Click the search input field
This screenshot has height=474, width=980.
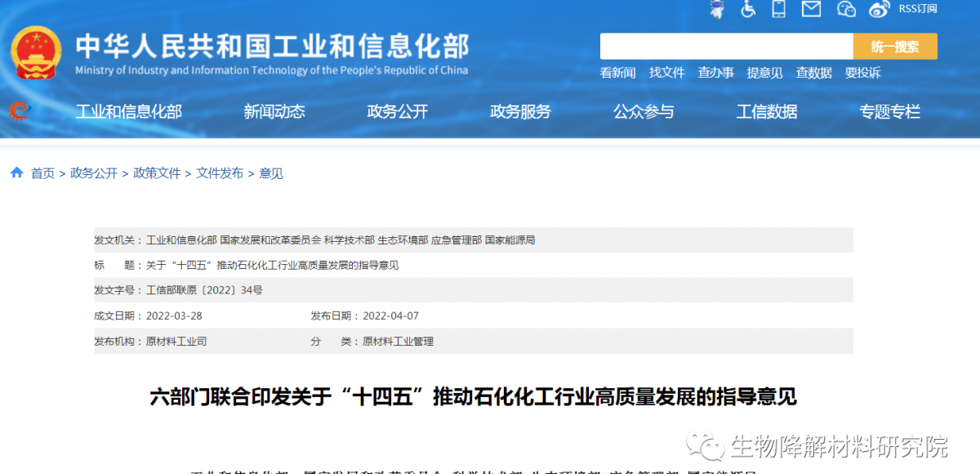point(727,47)
